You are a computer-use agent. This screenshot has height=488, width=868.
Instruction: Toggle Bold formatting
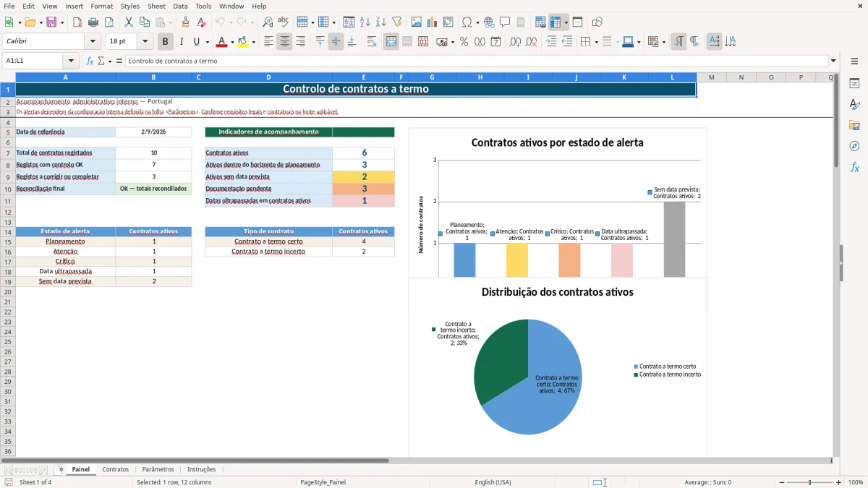tap(166, 42)
